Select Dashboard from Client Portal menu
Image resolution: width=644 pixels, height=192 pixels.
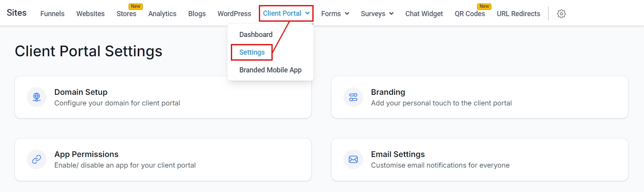256,35
